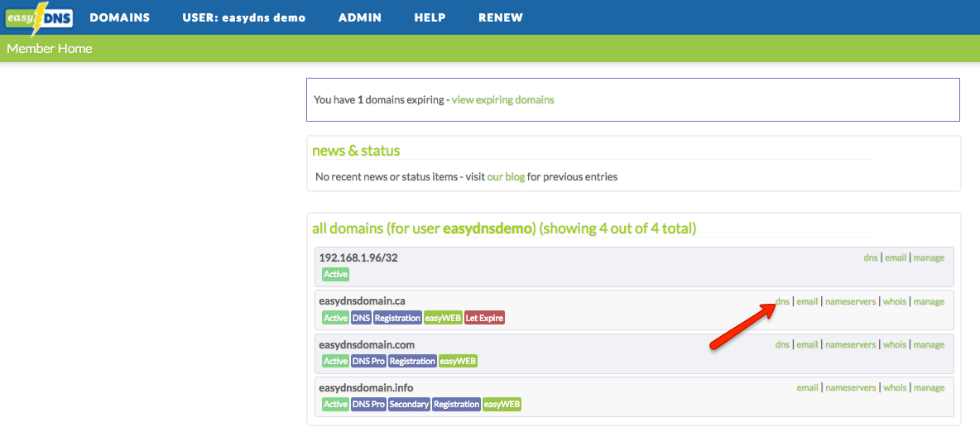Click Registration badge under easydnsdomain.info
The height and width of the screenshot is (442, 980).
click(x=457, y=405)
